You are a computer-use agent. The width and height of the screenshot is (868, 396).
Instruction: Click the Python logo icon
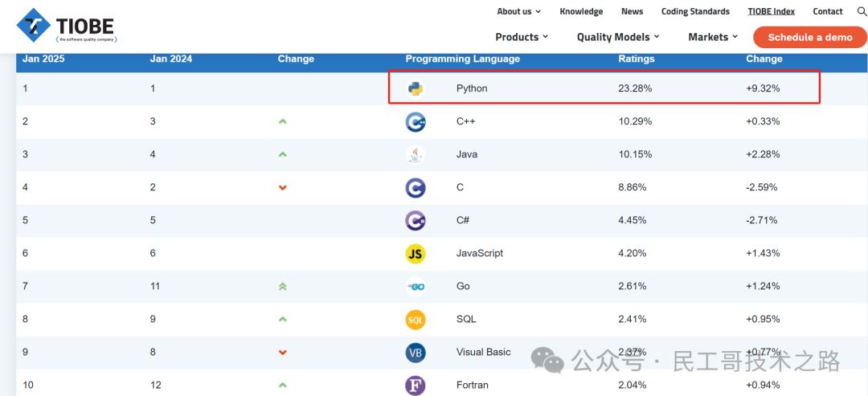pyautogui.click(x=416, y=88)
